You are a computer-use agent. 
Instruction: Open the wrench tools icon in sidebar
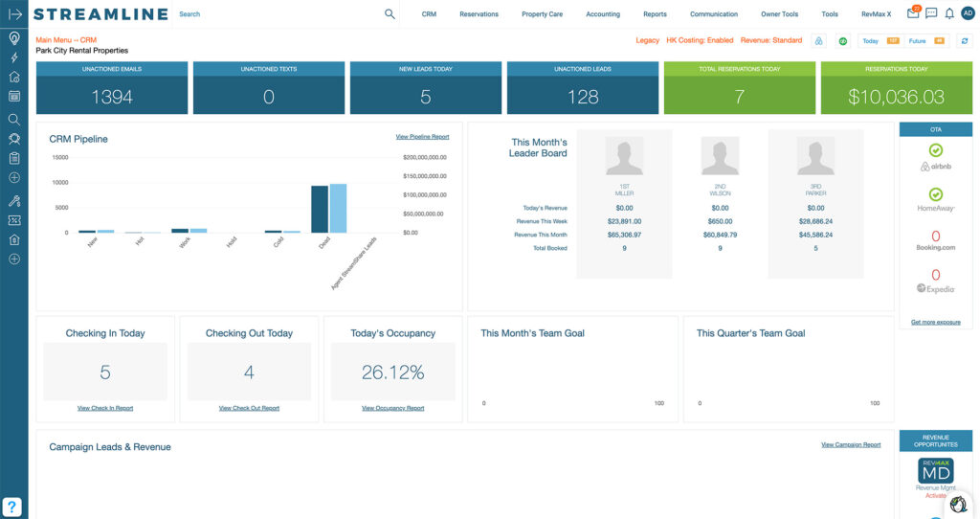click(x=14, y=201)
